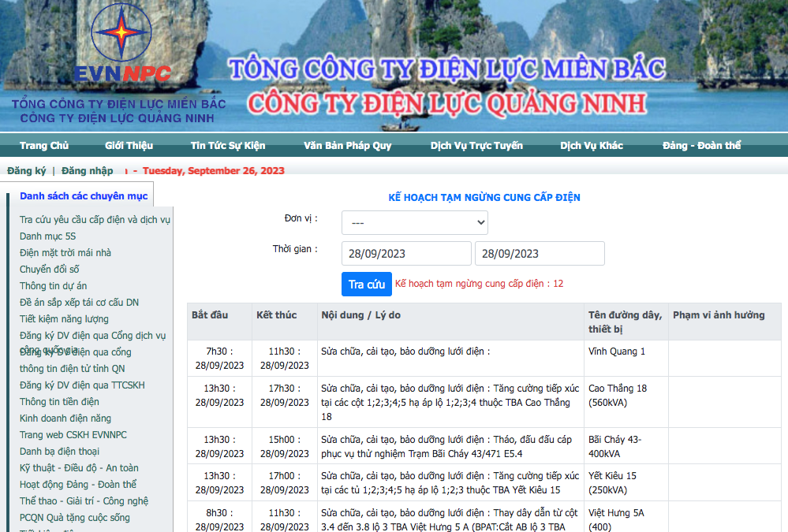Click the Đăng nhập link
This screenshot has height=532, width=788.
point(88,171)
